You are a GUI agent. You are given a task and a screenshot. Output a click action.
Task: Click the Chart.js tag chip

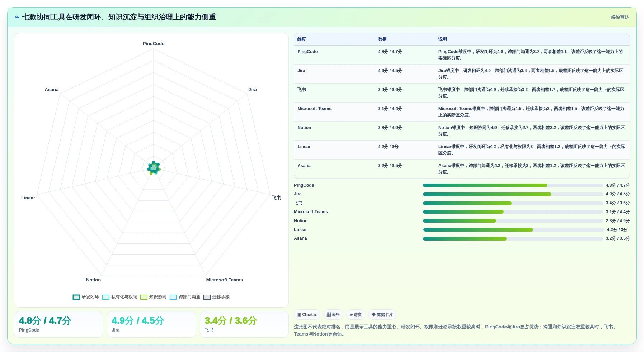point(307,314)
